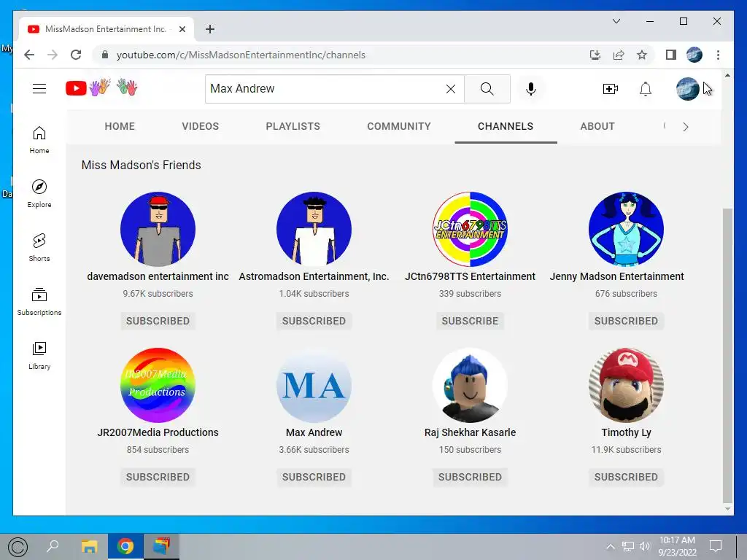The height and width of the screenshot is (560, 747).
Task: Click the Timothy Ly Mario avatar
Action: (626, 385)
